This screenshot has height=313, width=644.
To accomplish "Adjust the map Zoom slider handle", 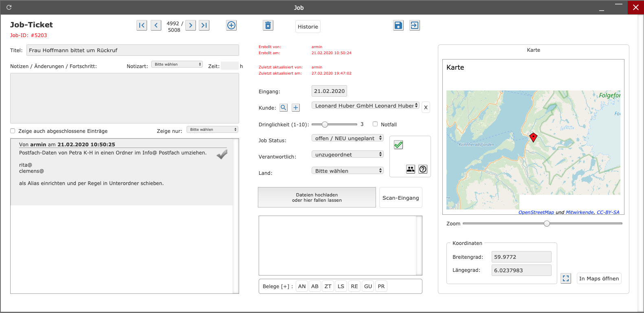I will pos(547,223).
